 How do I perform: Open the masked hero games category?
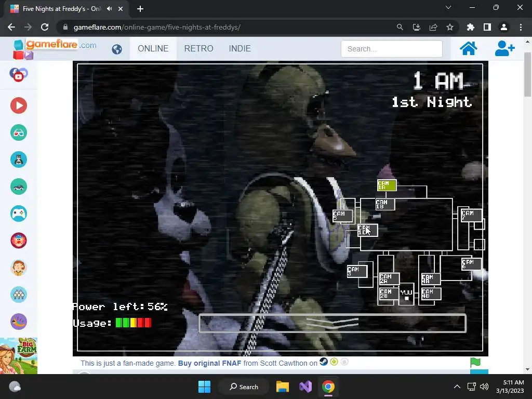[19, 159]
